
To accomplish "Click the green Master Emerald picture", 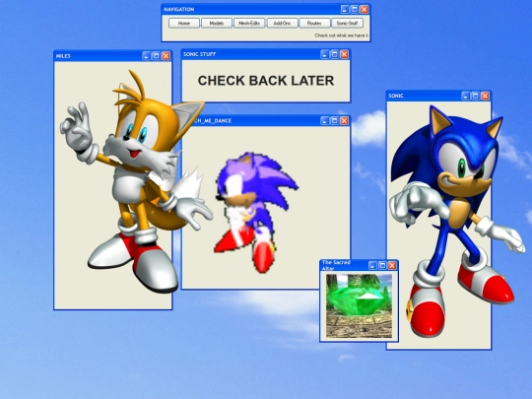I will (359, 305).
